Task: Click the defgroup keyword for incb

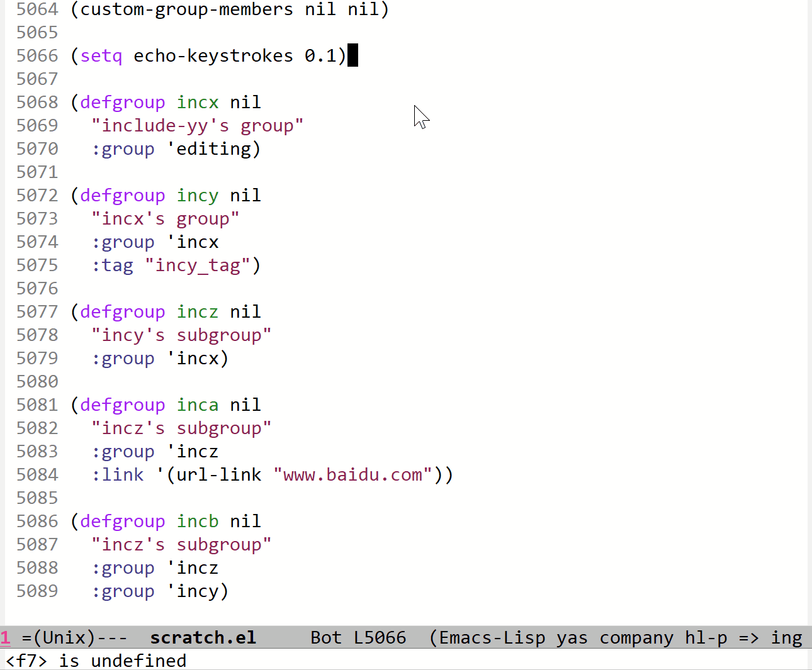Action: click(122, 521)
